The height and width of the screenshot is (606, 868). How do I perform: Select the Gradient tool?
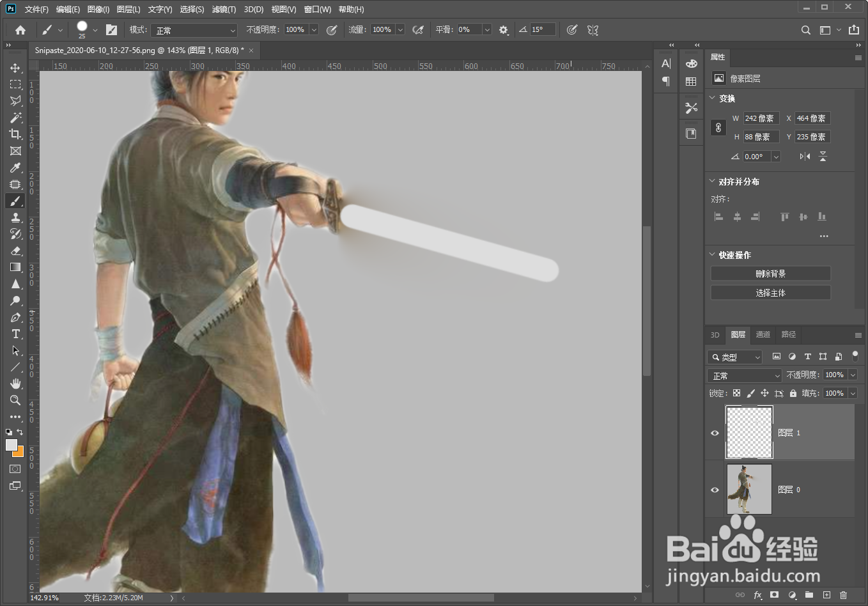(x=15, y=267)
